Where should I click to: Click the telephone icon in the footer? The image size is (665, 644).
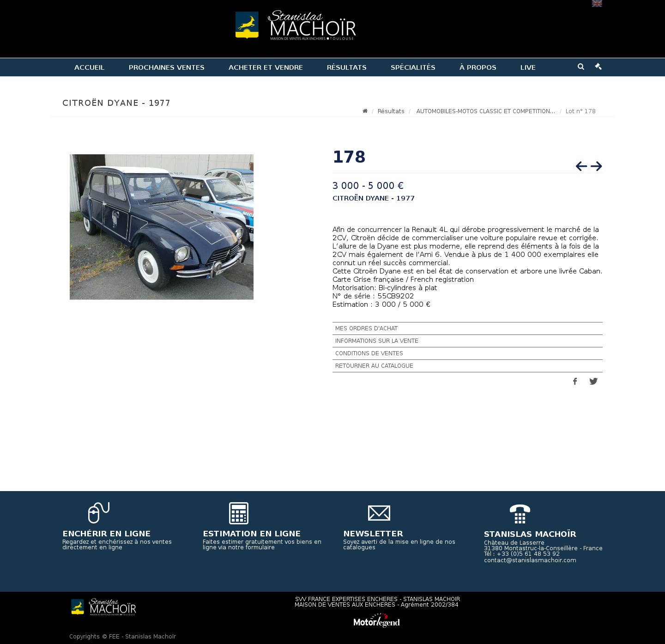point(520,514)
